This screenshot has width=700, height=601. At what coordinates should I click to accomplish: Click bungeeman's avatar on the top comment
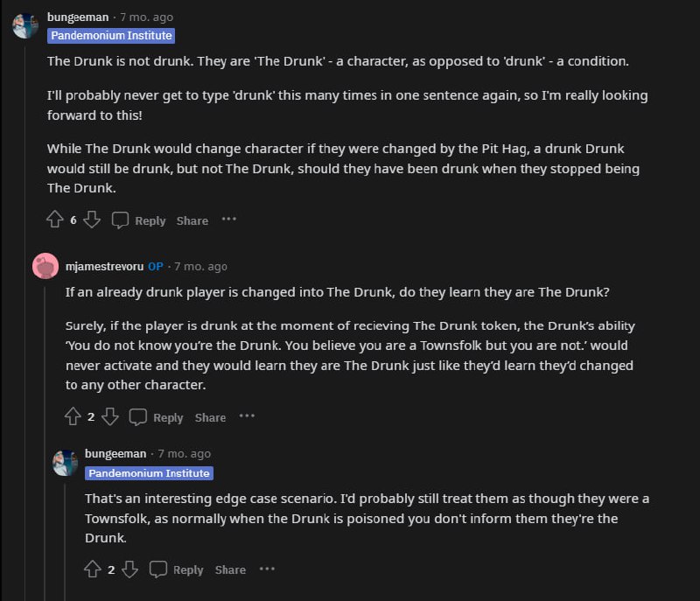26,25
